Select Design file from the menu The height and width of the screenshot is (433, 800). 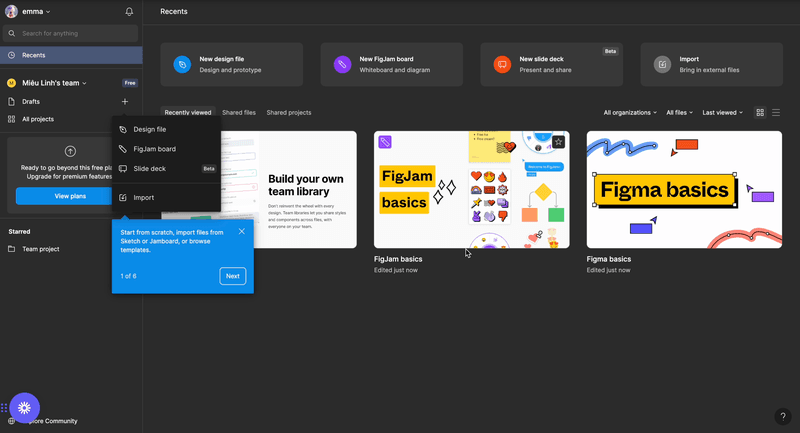[x=166, y=130]
